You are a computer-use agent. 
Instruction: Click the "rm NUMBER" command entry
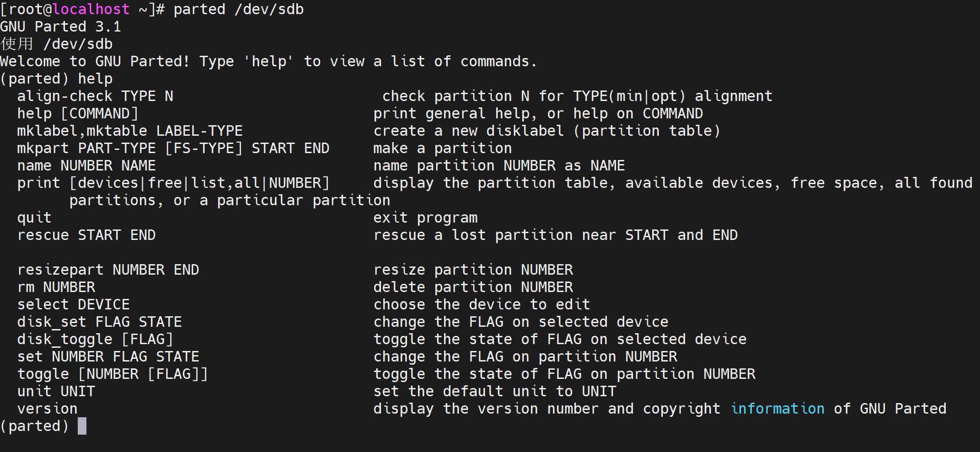[56, 287]
